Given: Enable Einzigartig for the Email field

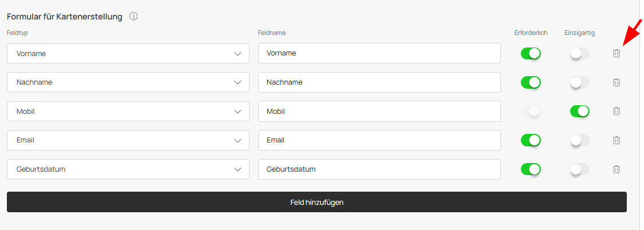Looking at the screenshot, I should [579, 140].
